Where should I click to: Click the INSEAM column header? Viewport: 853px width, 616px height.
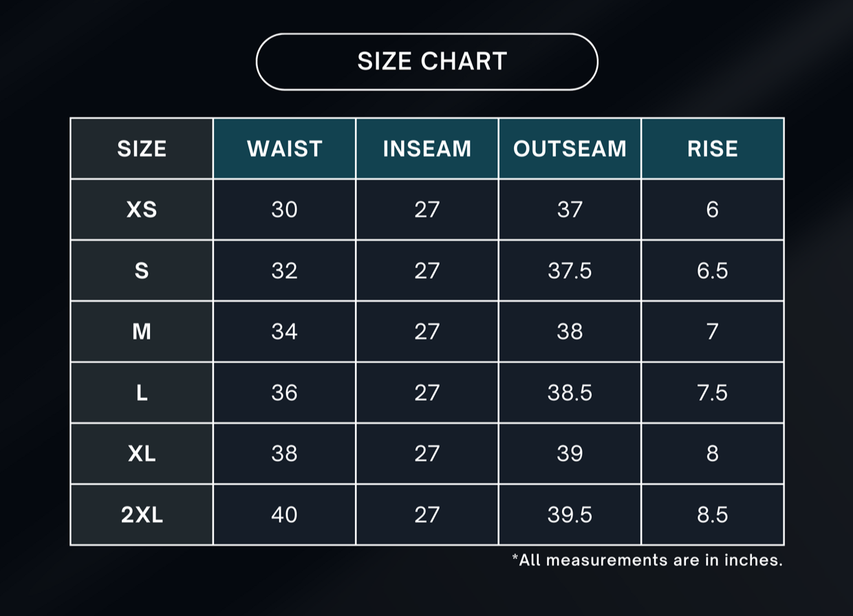coord(426,148)
